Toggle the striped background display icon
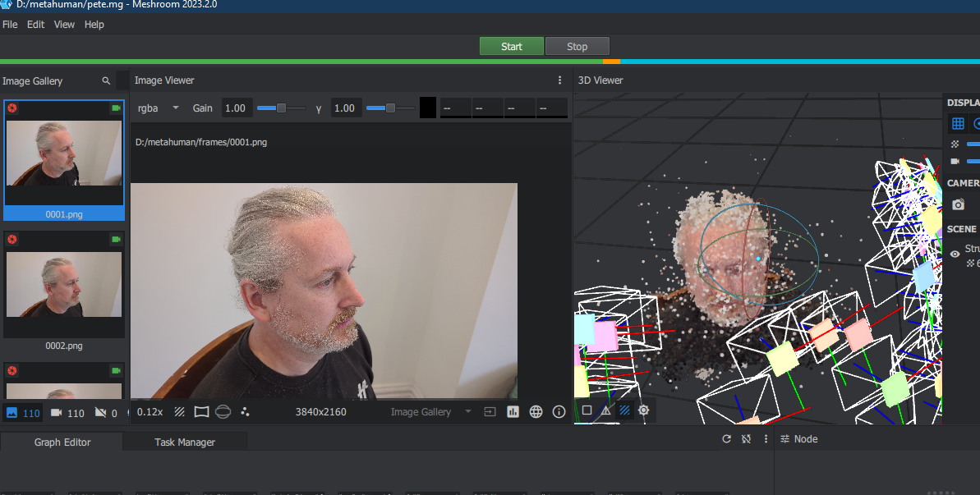 click(x=179, y=412)
